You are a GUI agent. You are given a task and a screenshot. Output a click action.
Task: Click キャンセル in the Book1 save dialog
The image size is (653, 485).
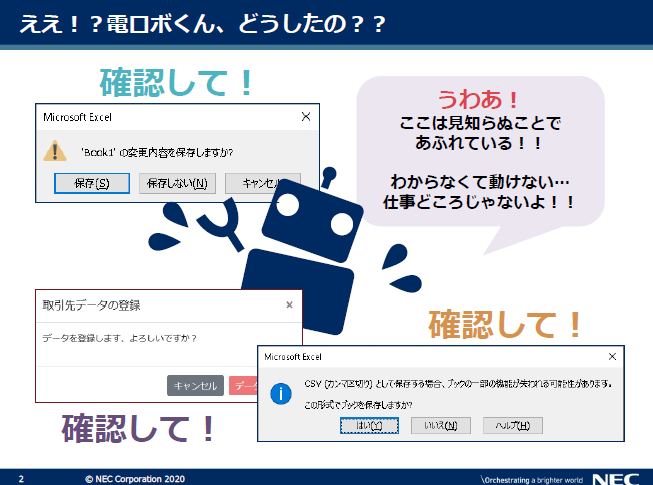click(x=262, y=184)
